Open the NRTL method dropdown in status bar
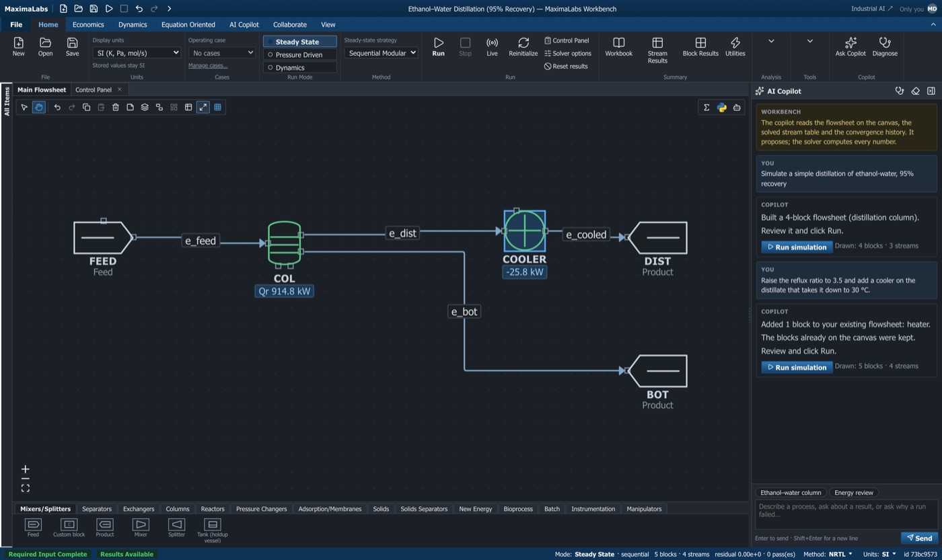 coord(840,555)
